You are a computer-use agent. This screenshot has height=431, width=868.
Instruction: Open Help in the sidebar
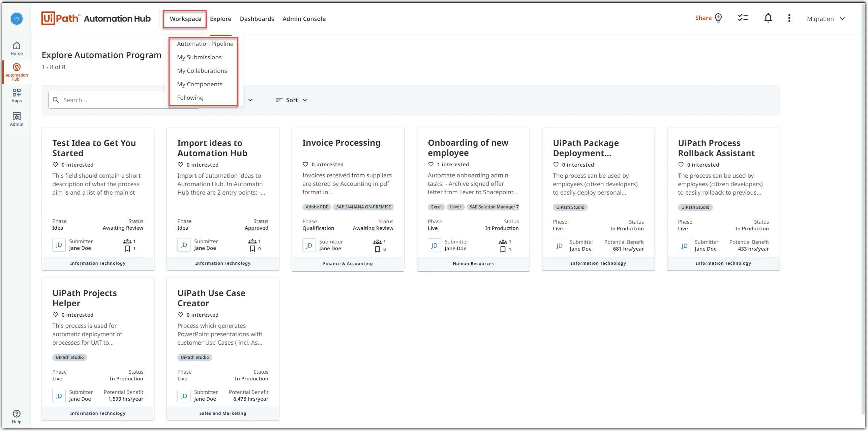coord(17,417)
